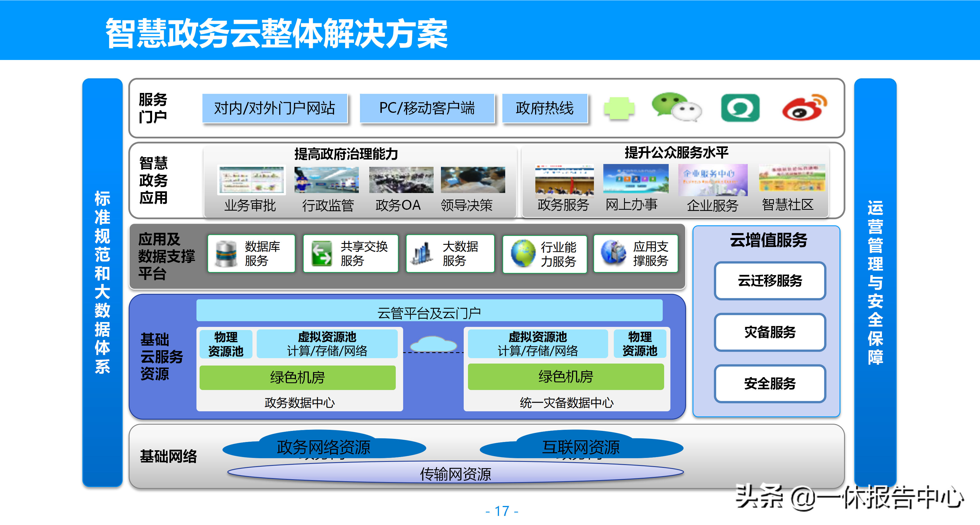Select the PC/移动客户端 box
980x525 pixels.
[427, 108]
